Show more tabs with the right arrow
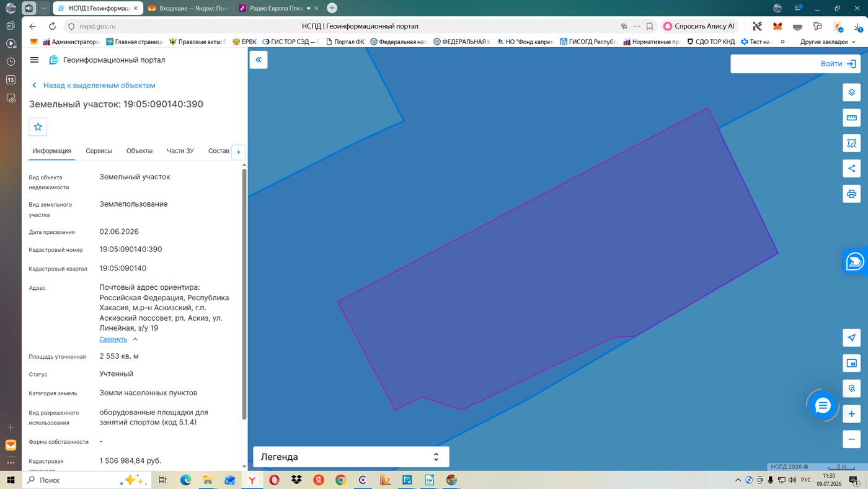The width and height of the screenshot is (868, 489). pos(239,152)
